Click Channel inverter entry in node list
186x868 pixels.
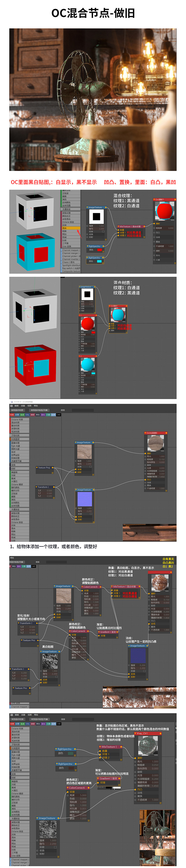point(71,259)
